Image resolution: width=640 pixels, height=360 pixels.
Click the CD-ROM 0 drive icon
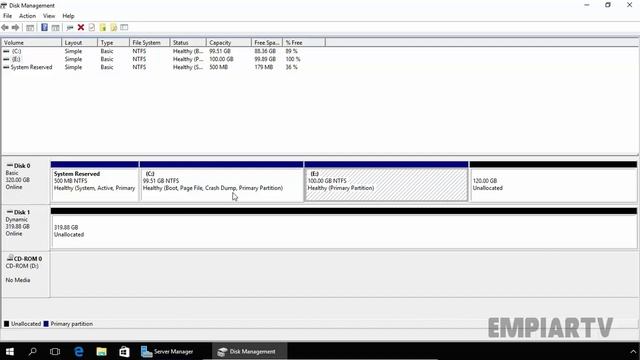(9, 258)
